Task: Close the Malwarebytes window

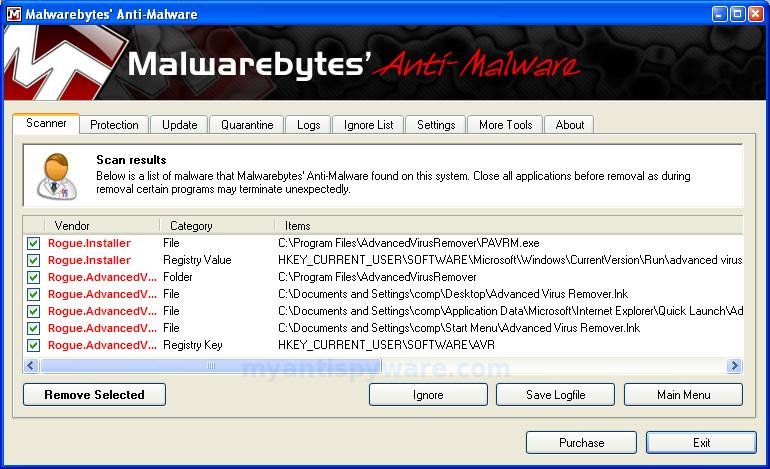Action: pyautogui.click(x=755, y=14)
